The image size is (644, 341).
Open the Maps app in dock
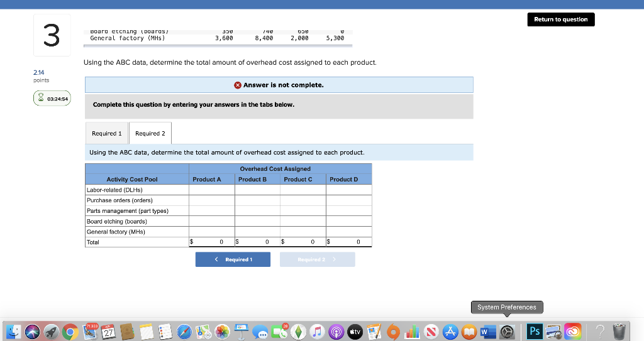pos(203,332)
